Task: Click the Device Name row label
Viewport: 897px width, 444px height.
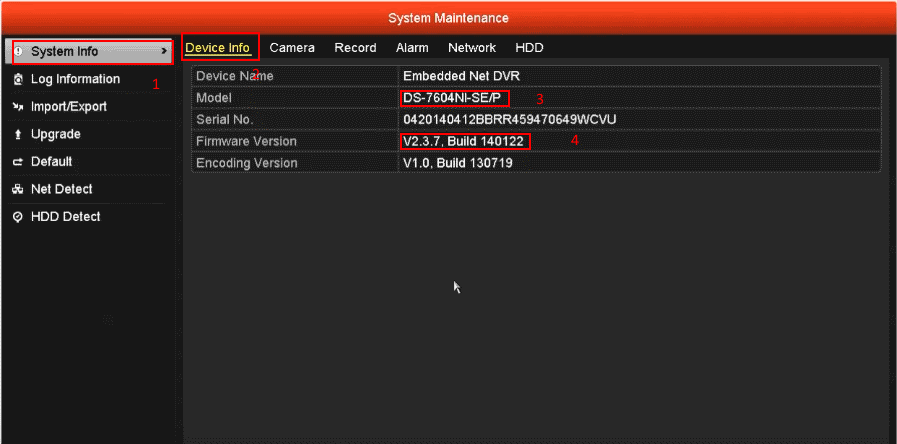Action: [235, 76]
